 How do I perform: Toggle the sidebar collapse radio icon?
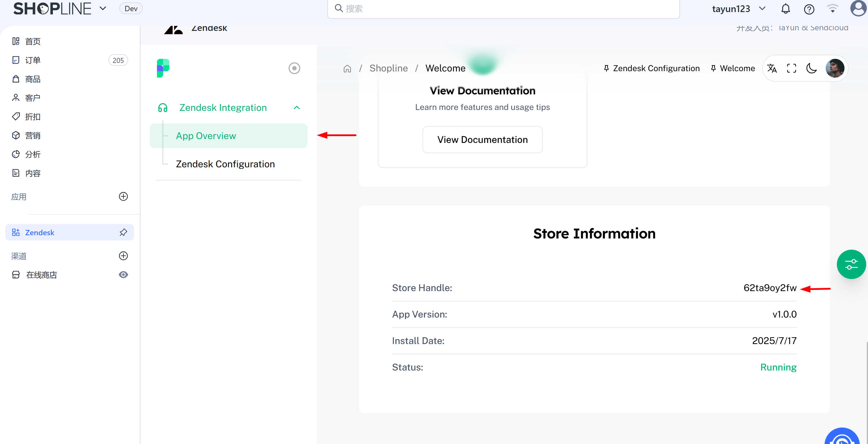(294, 68)
